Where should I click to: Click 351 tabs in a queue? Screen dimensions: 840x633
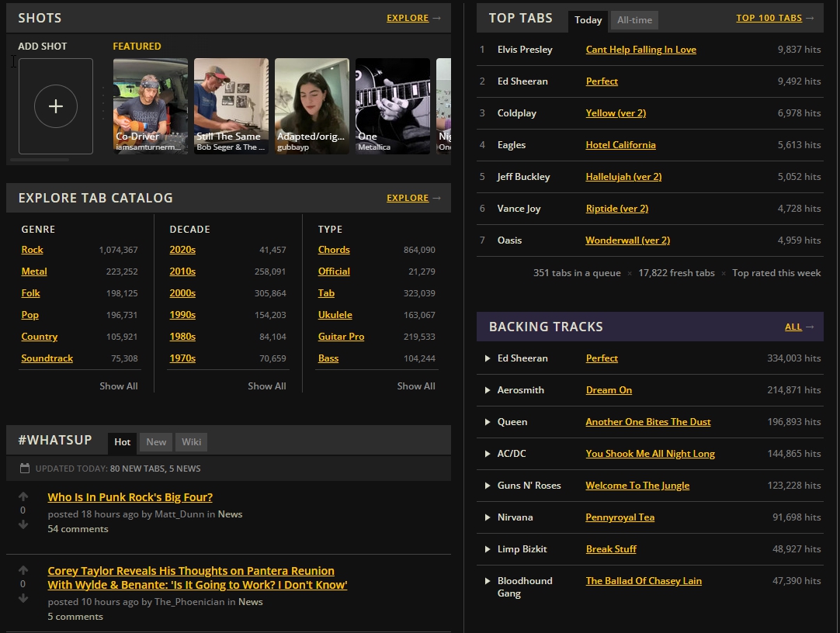[x=577, y=273]
